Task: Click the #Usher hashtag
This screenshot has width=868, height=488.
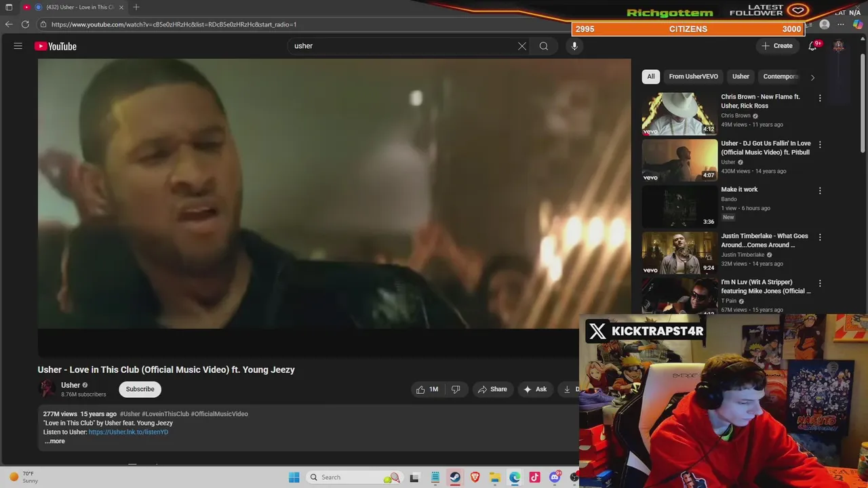Action: [130, 413]
